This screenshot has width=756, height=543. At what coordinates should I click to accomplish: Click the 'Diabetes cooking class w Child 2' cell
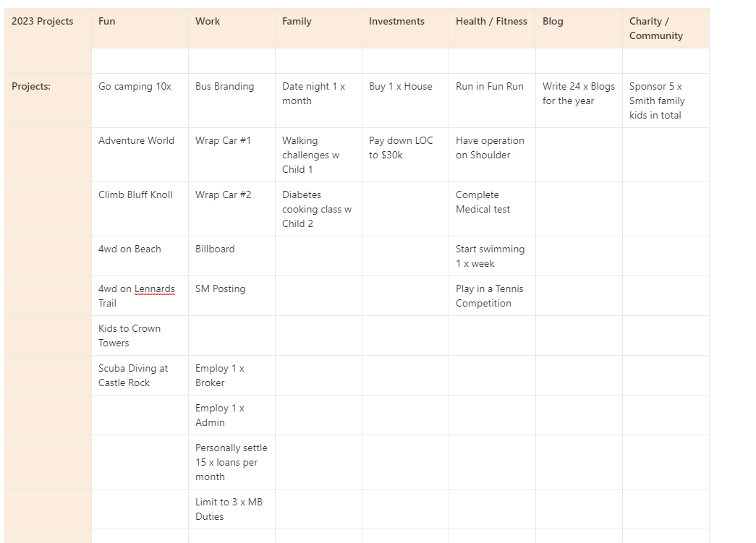[318, 209]
